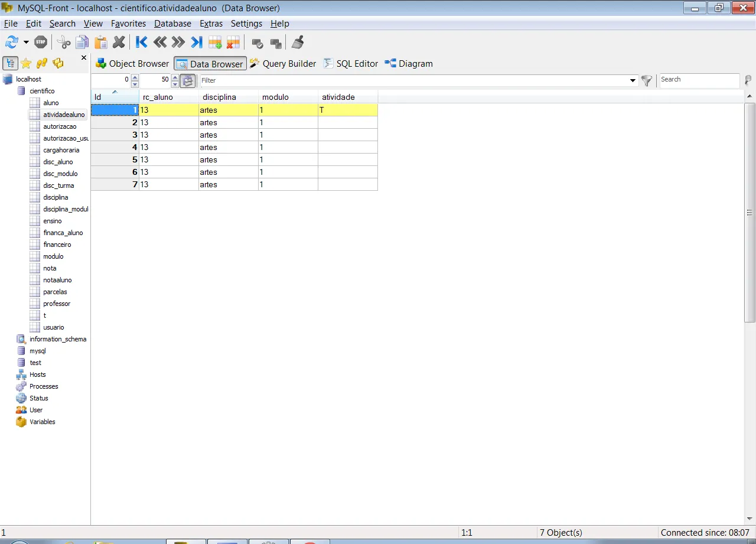Screen dimensions: 756x544
Task: Apply filter with the funnel icon
Action: coord(647,80)
